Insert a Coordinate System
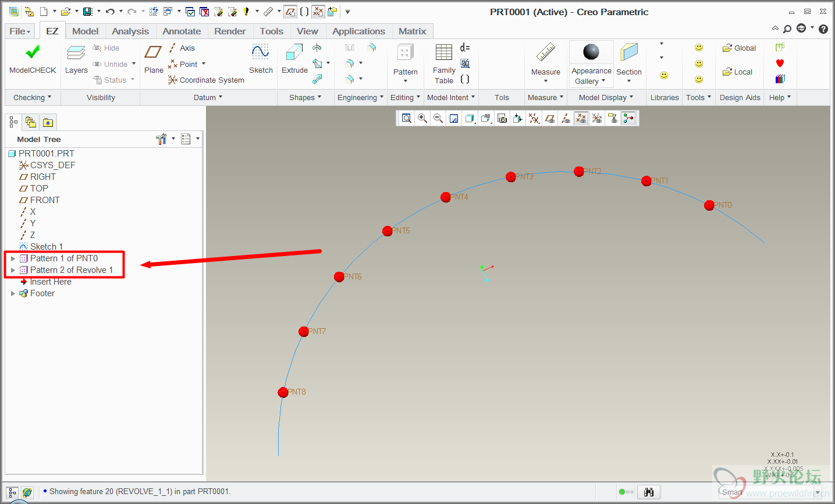 pos(206,80)
